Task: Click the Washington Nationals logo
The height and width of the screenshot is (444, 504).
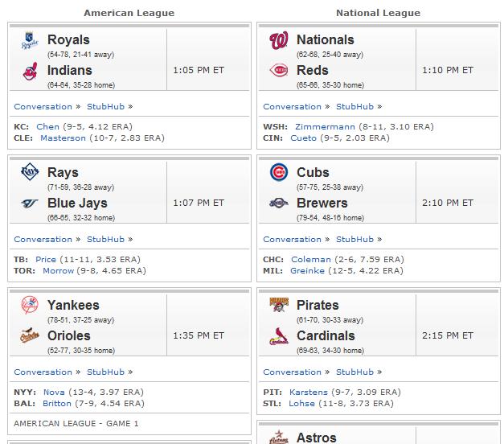Action: pos(279,40)
